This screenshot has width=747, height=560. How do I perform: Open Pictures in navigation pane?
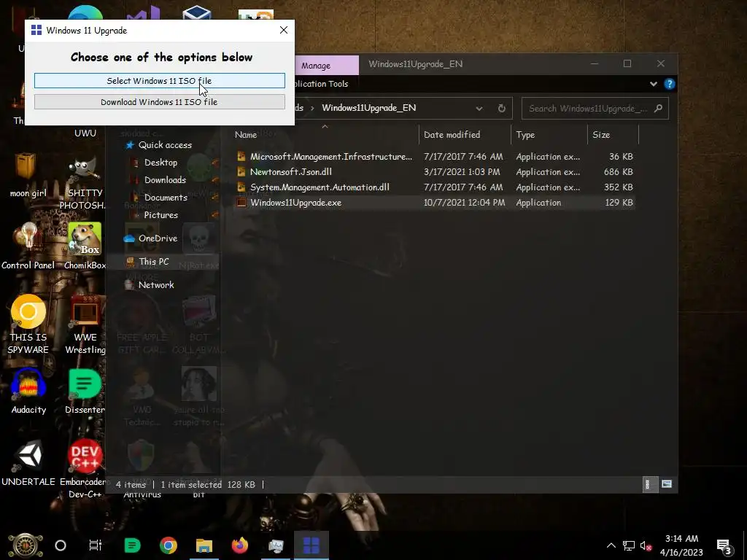coord(160,215)
